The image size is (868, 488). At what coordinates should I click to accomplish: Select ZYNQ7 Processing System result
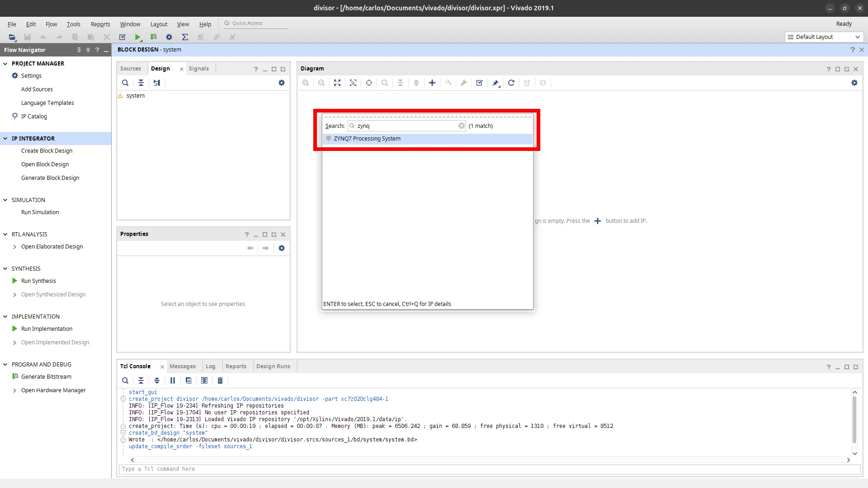coord(427,139)
